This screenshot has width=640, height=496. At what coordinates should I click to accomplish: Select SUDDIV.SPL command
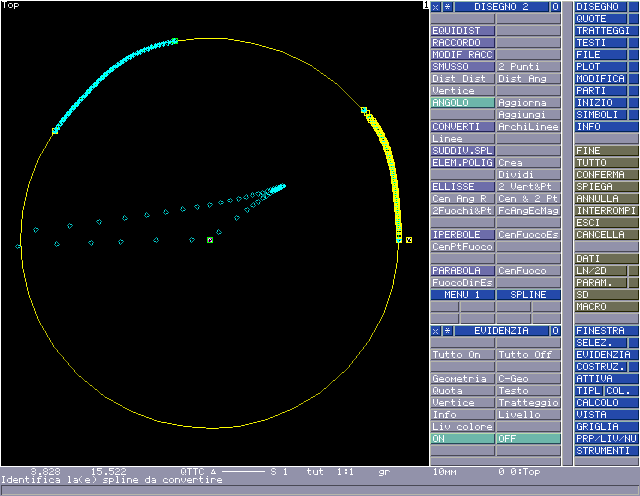click(463, 151)
